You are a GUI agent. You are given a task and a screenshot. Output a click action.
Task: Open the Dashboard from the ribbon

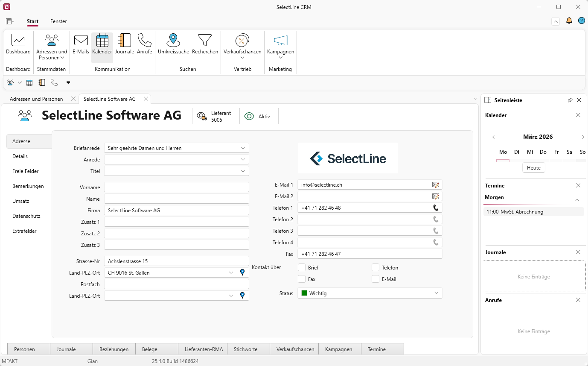[x=18, y=44]
